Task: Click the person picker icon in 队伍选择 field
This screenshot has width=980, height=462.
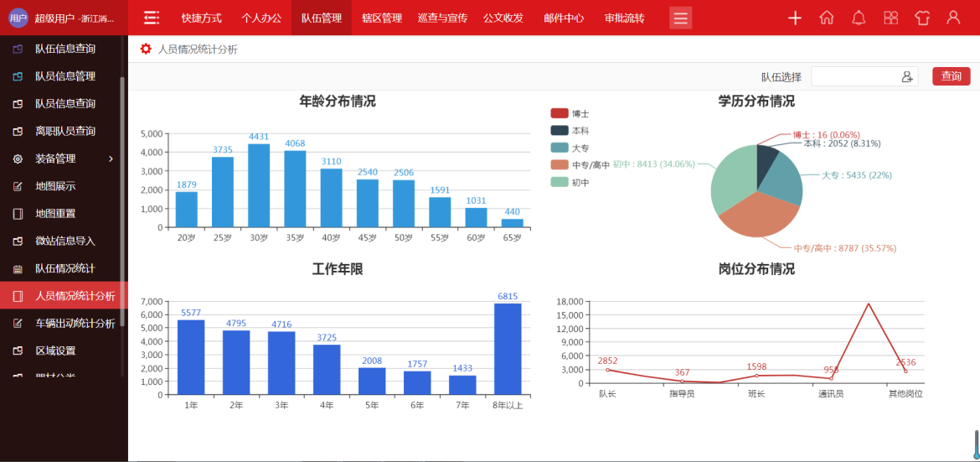Action: [x=907, y=76]
